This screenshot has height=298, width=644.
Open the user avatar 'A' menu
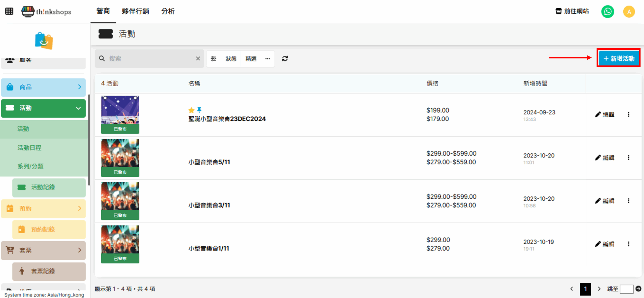(x=629, y=12)
